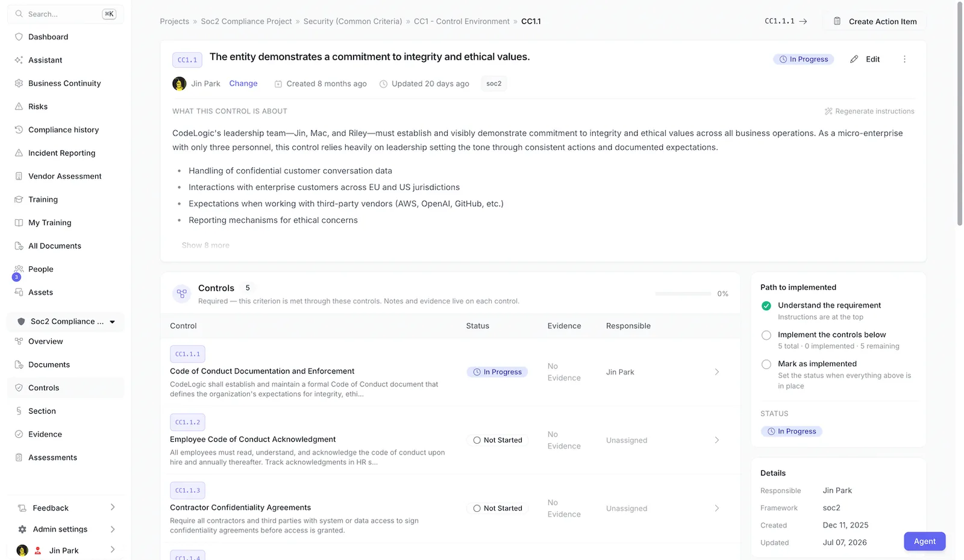The height and width of the screenshot is (560, 964).
Task: Click CC1.1.1 In Progress status pill
Action: pos(497,372)
